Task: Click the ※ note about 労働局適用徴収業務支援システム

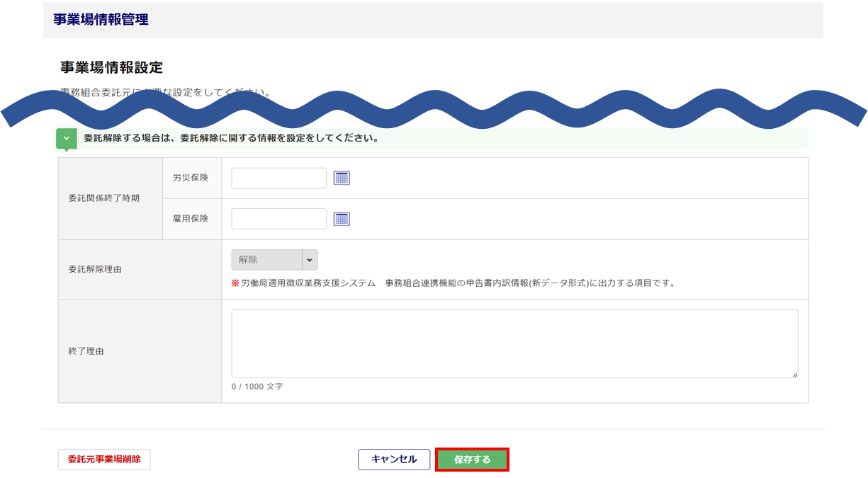Action: pyautogui.click(x=453, y=283)
